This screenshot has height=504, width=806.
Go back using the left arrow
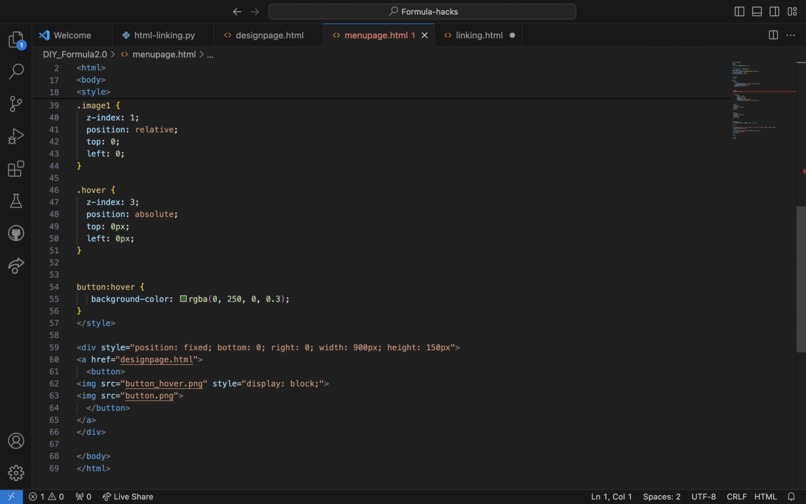pos(236,11)
